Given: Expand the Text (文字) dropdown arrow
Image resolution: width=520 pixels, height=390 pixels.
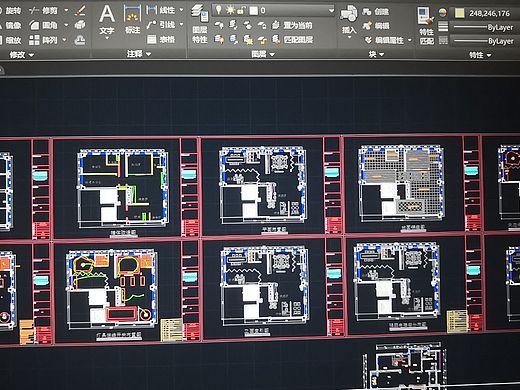Looking at the screenshot, I should 107,38.
